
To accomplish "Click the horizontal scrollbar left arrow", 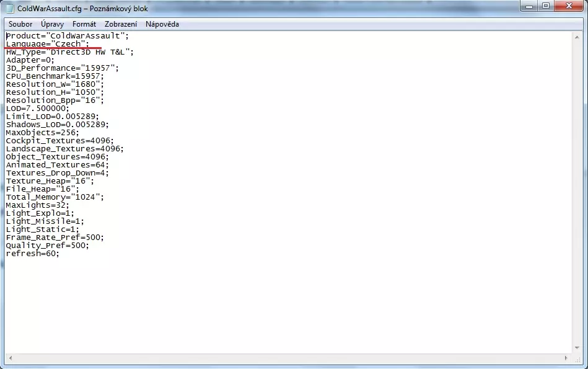I will pyautogui.click(x=10, y=358).
